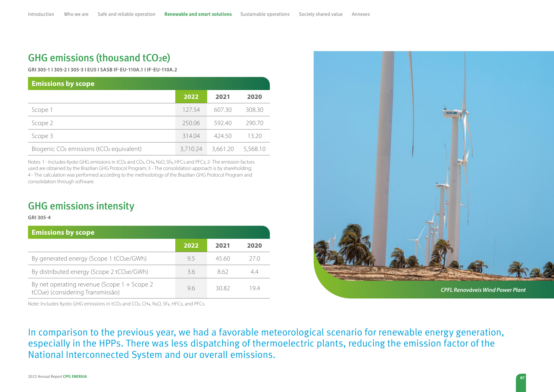
Task: Click generated energy 2021 value 45.60
Action: click(x=223, y=258)
